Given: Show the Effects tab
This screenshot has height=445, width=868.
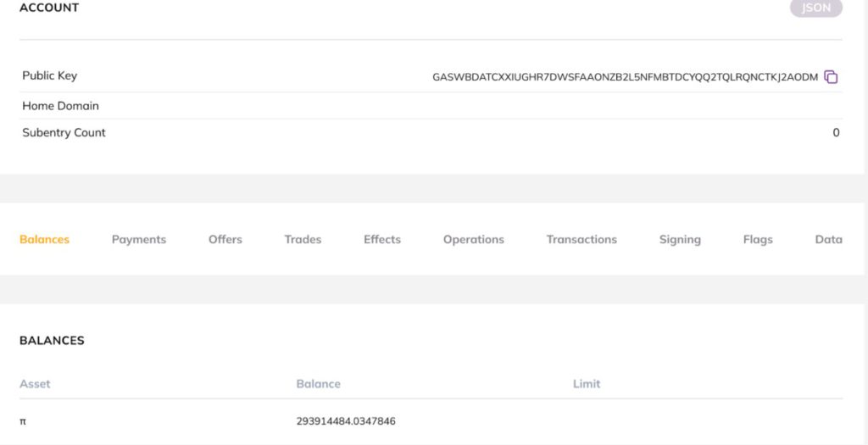Looking at the screenshot, I should 382,240.
